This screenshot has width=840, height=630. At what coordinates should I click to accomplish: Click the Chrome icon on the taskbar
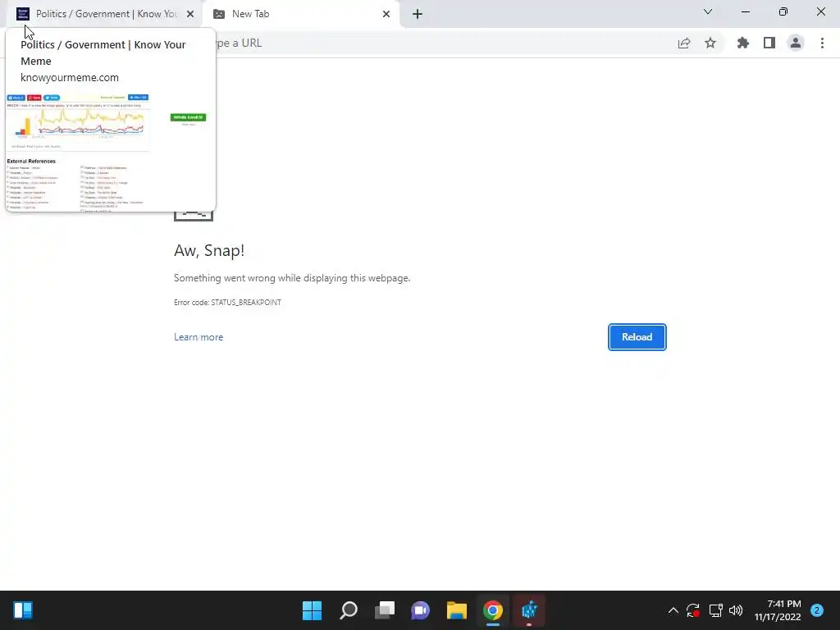pos(493,610)
